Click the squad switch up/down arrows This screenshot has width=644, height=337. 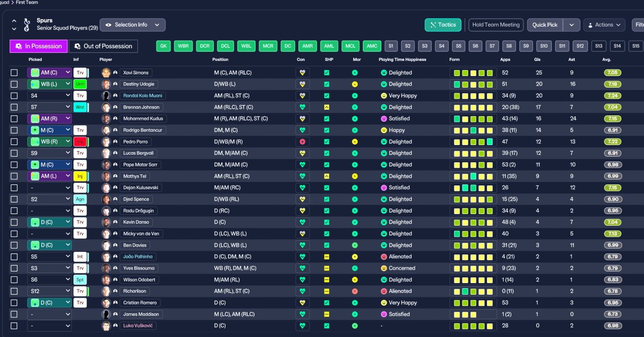(14, 25)
